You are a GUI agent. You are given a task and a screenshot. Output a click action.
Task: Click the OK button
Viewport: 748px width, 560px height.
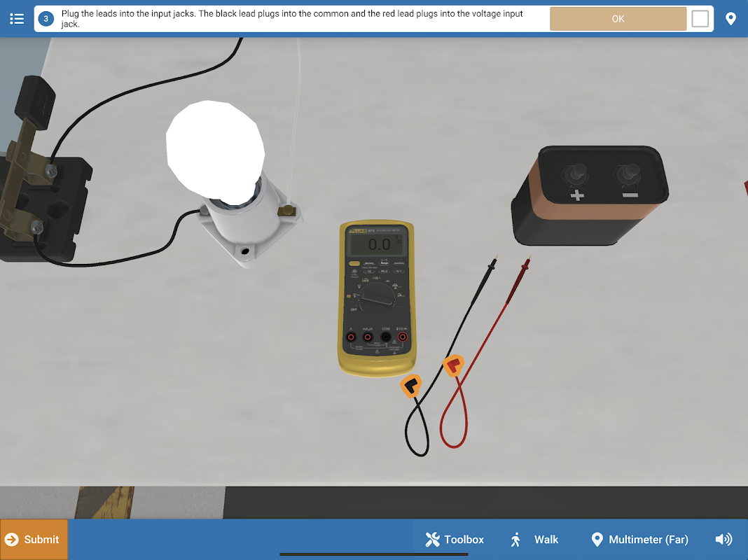(x=618, y=19)
